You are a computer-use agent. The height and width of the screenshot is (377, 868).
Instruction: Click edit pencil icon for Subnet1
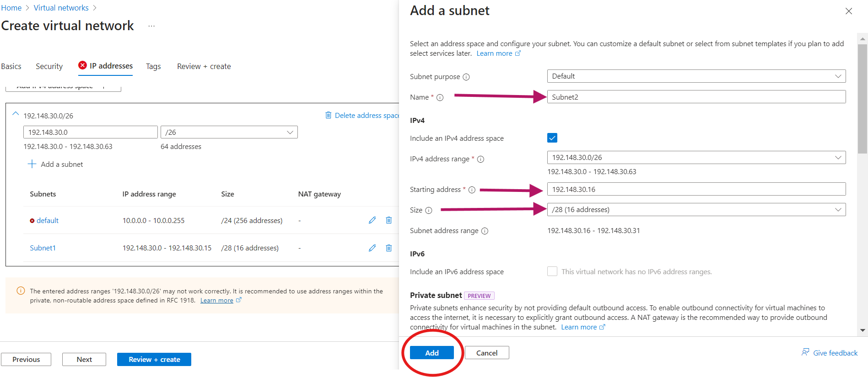click(x=372, y=248)
